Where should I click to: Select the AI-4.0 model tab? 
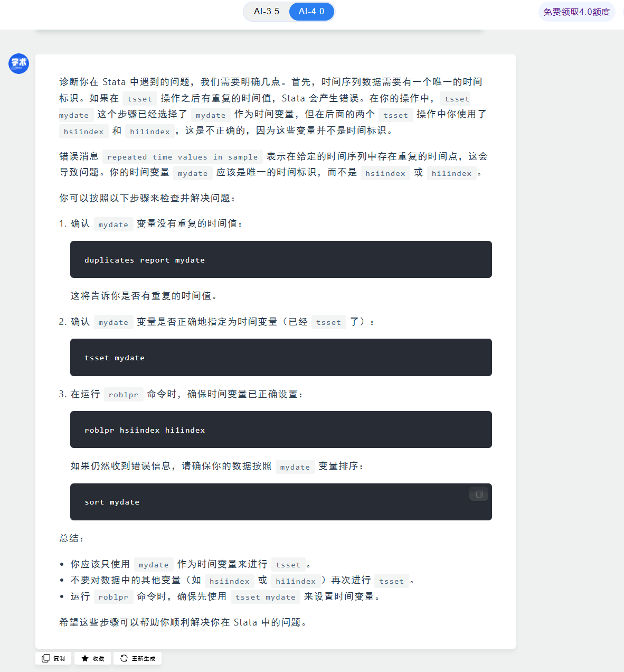tap(311, 12)
